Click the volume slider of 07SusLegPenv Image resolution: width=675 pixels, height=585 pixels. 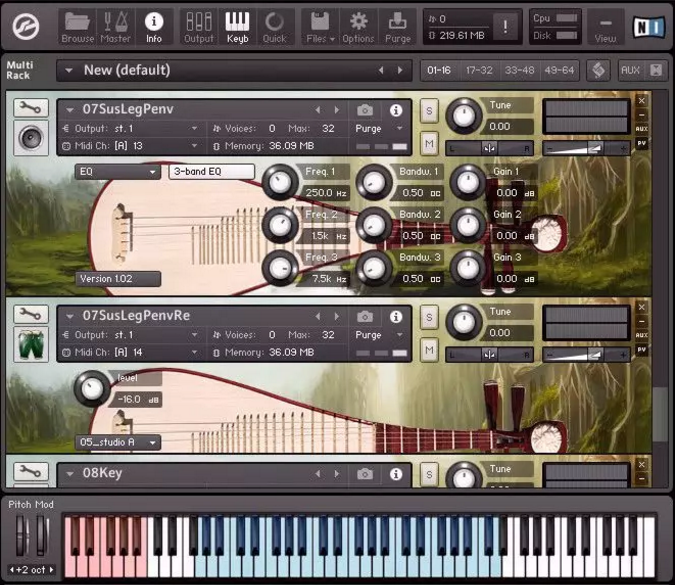pos(586,149)
